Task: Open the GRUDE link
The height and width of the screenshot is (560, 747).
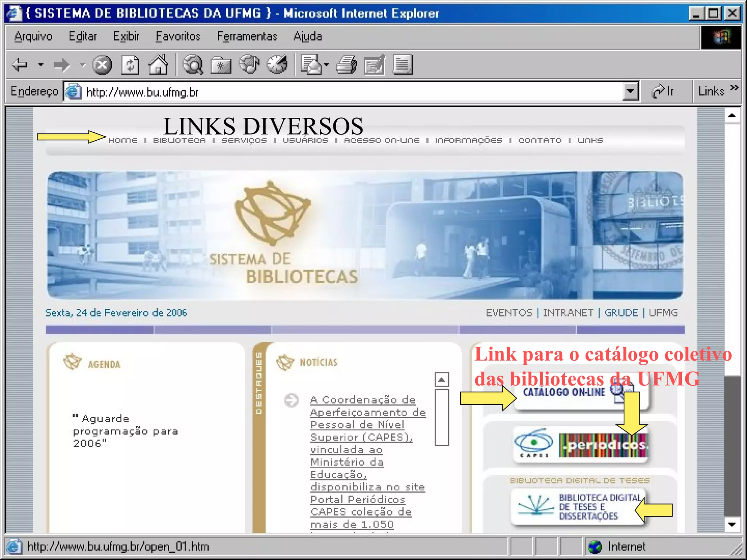Action: pos(621,313)
